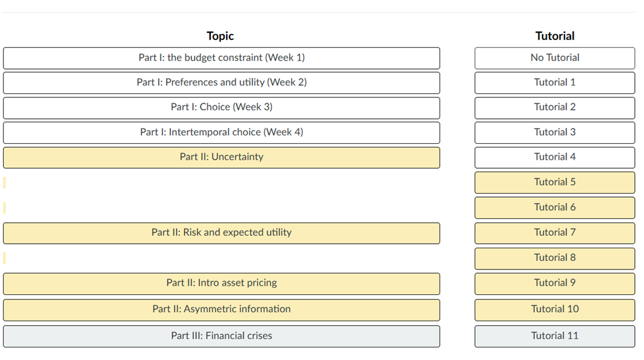The height and width of the screenshot is (360, 644).
Task: Open Part I: Intertemporal choice (Week 4)
Action: pyautogui.click(x=221, y=132)
